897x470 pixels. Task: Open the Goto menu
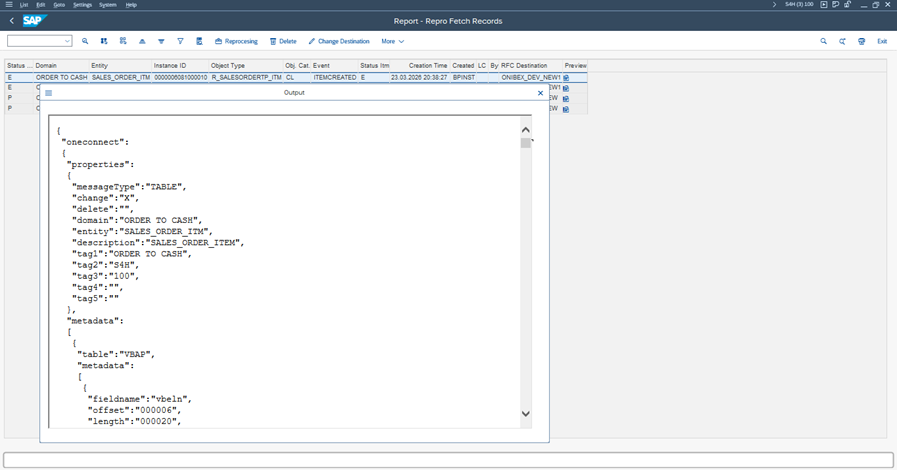pos(59,5)
